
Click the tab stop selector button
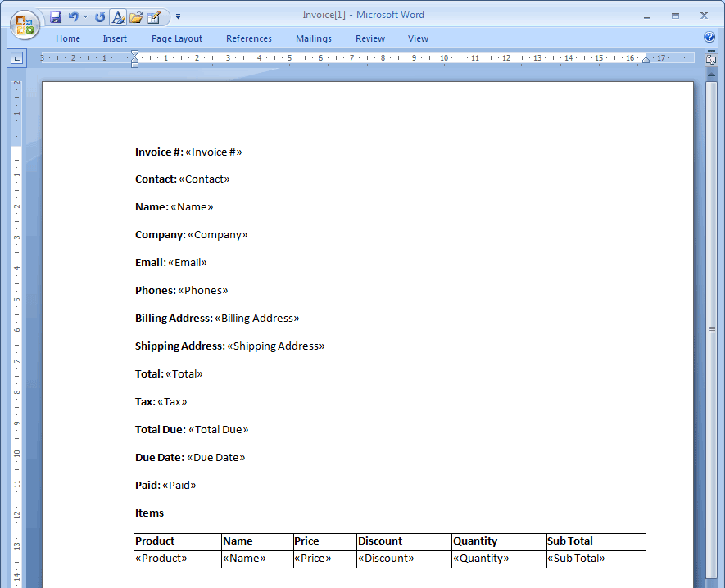[16, 58]
